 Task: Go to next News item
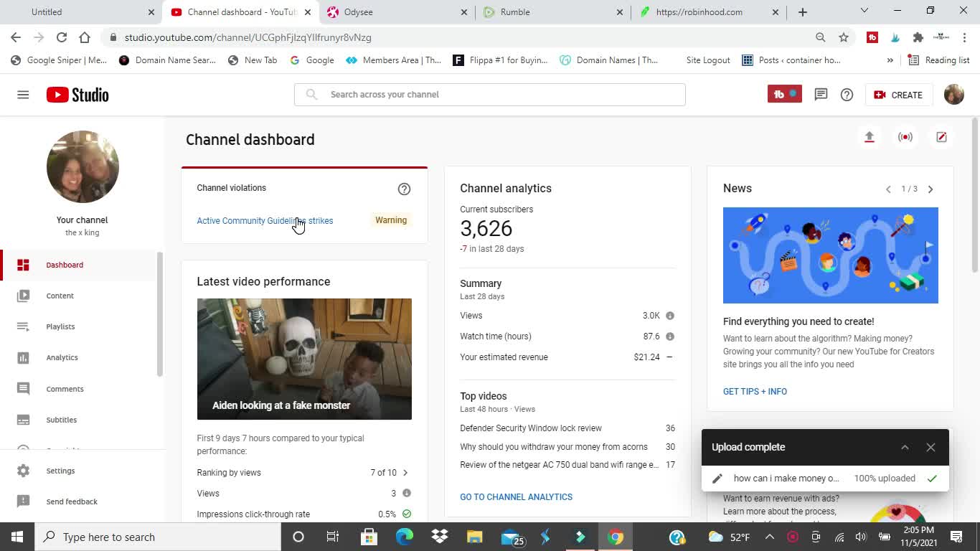coord(930,189)
